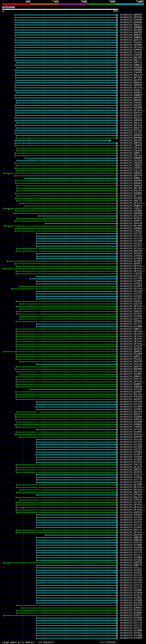
Task: Select hit label UniRef100_Q9BPL7
Action: [x=131, y=153]
